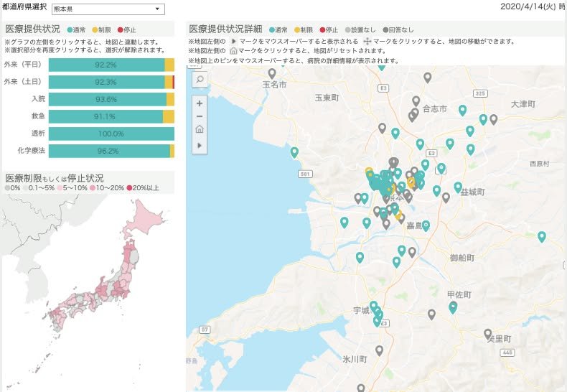The image size is (567, 392).
Task: Reset the map using home icon
Action: pos(199,130)
